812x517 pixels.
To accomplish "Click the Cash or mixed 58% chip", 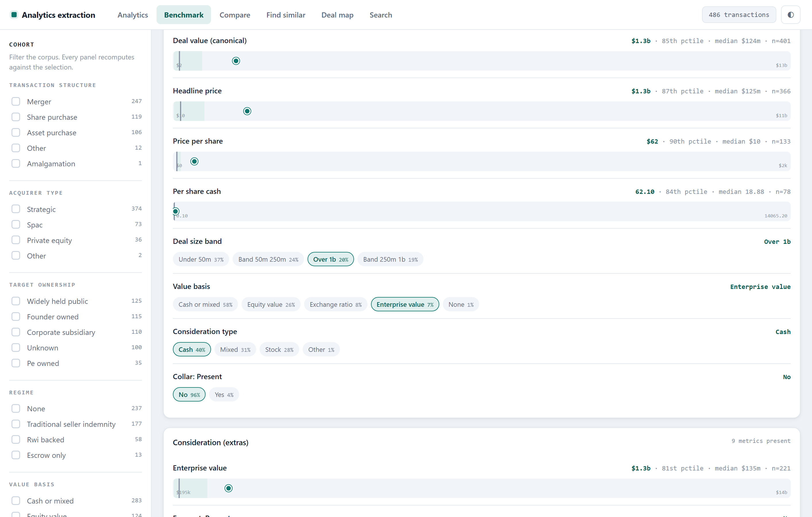I will [x=205, y=304].
